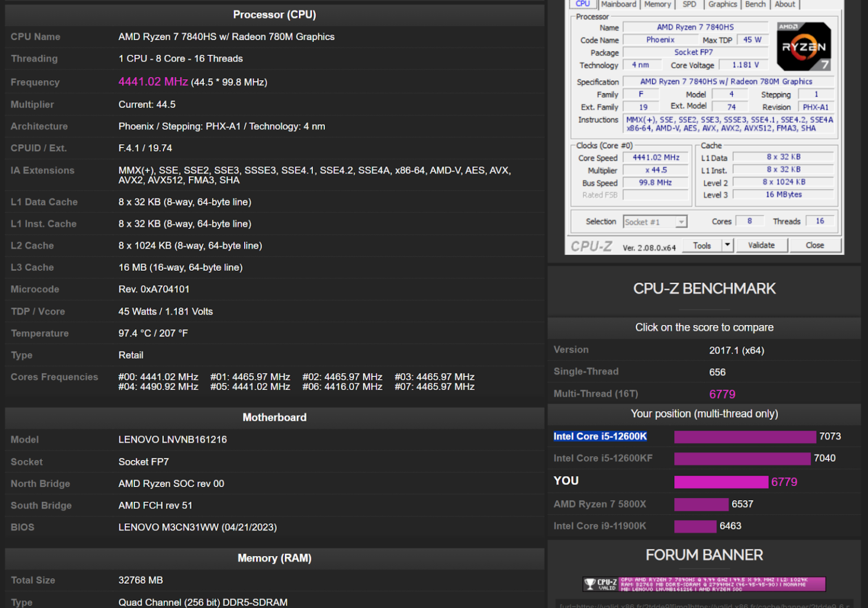Screen dimensions: 868x608
Task: Click the AMD Ryzen 7 5800X benchmark bar
Action: click(x=701, y=504)
